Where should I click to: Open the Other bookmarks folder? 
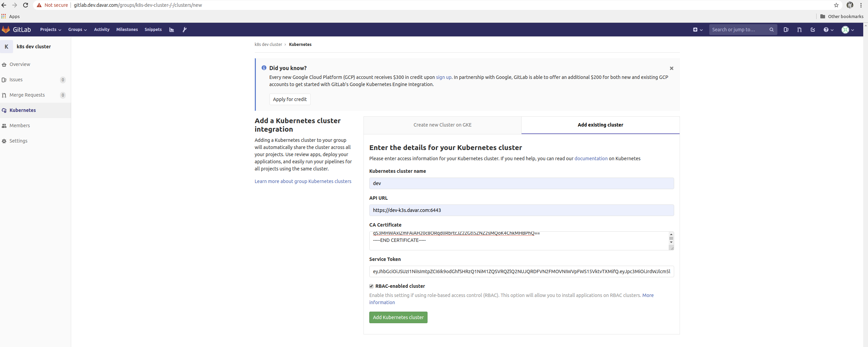coord(842,16)
